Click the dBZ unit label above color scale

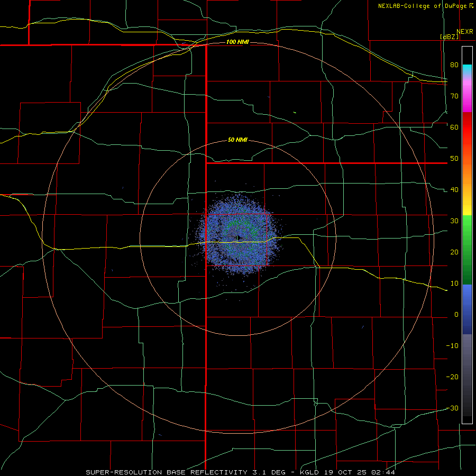450,36
